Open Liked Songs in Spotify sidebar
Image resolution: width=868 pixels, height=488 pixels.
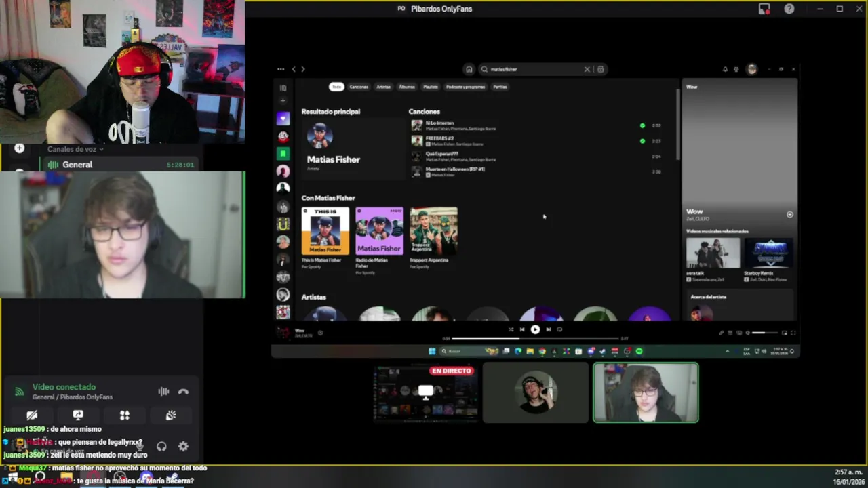point(283,119)
